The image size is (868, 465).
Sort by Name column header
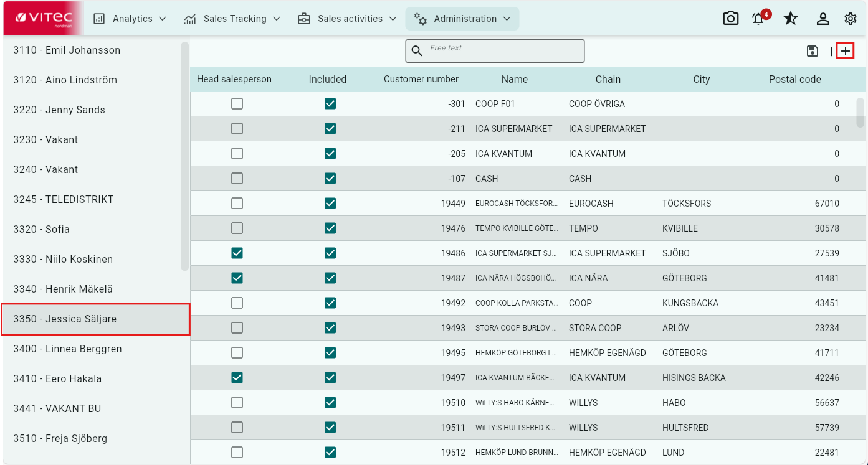(x=515, y=79)
